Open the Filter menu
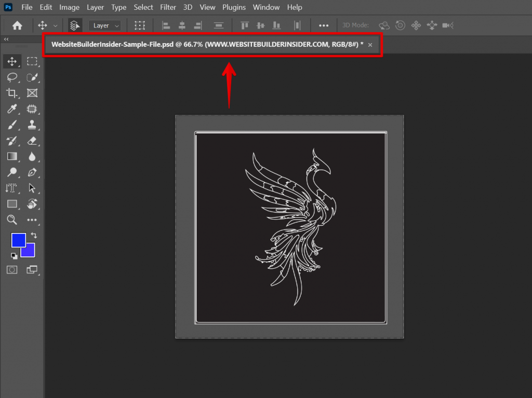This screenshot has height=398, width=532. 168,7
